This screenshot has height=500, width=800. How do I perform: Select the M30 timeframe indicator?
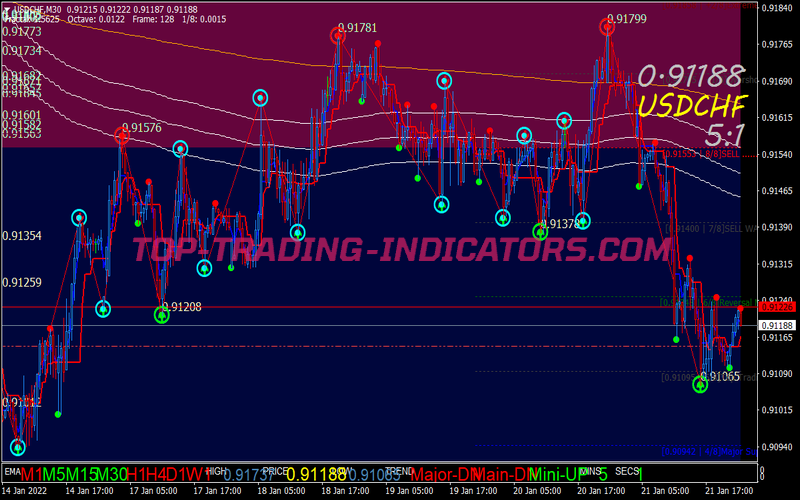[x=112, y=474]
